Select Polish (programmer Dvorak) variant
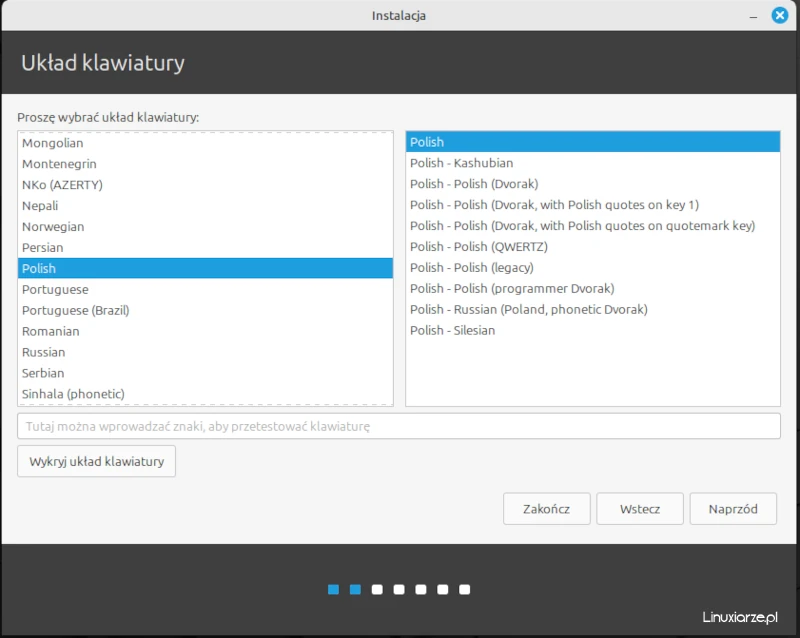Screen dimensions: 800x638 593,288
